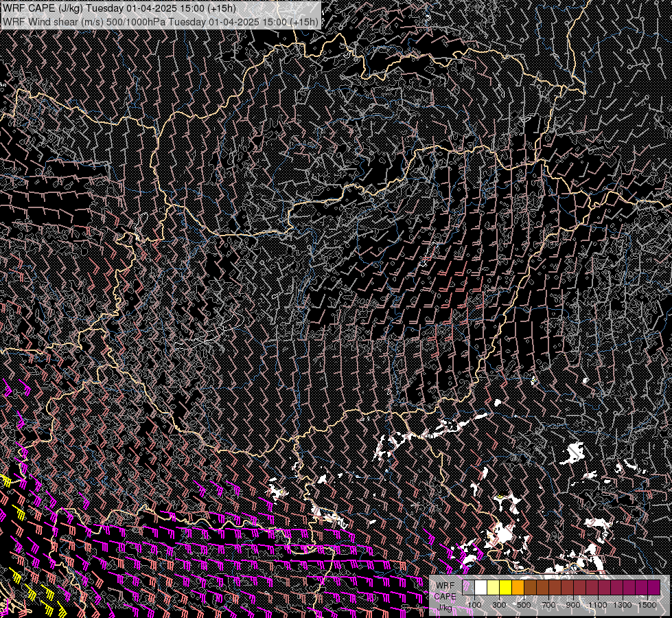Viewport: 672px width, 618px height.
Task: Click the 1100 legend value label
Action: tap(598, 605)
